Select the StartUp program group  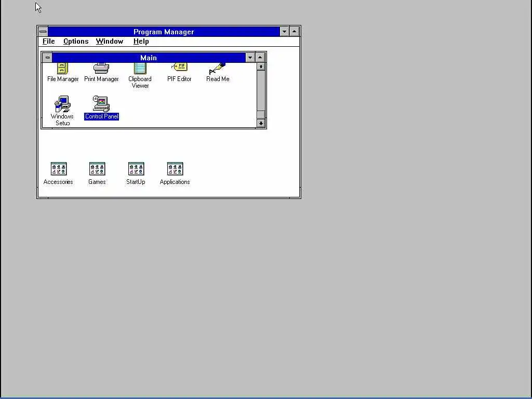tap(136, 174)
